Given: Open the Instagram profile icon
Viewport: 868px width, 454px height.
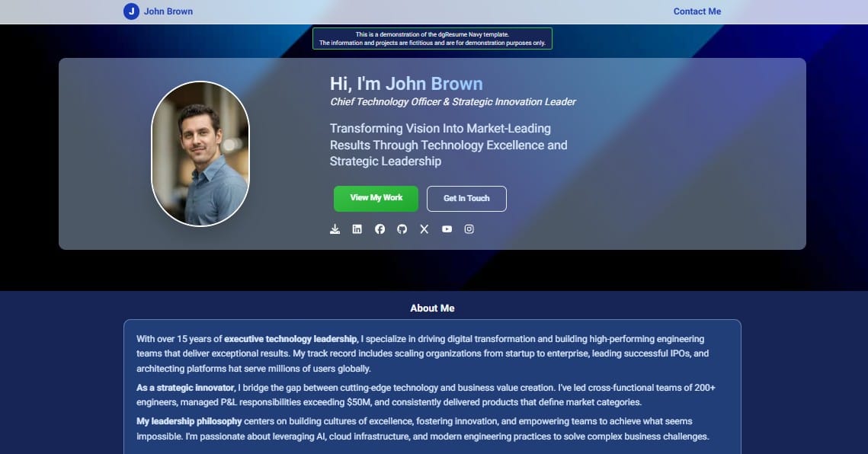Looking at the screenshot, I should [469, 229].
